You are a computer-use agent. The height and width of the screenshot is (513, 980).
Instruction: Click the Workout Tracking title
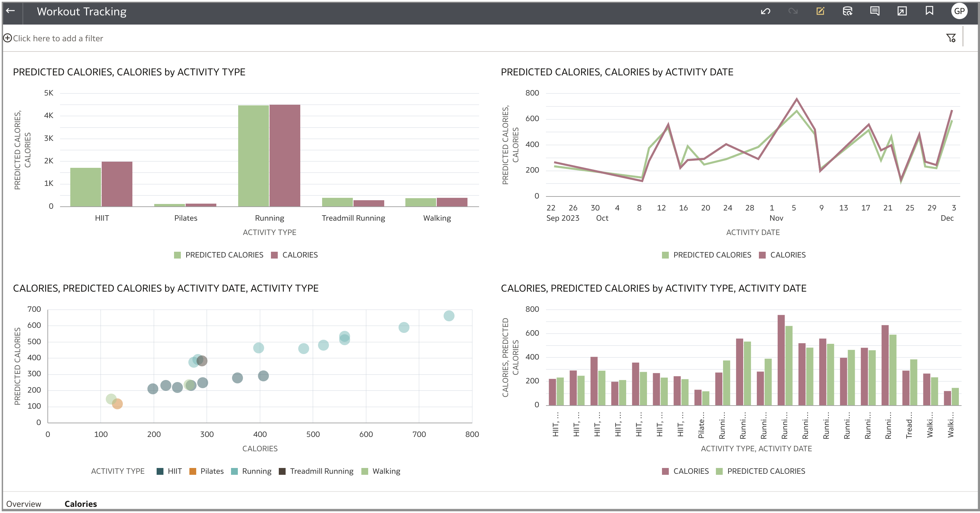pos(82,11)
